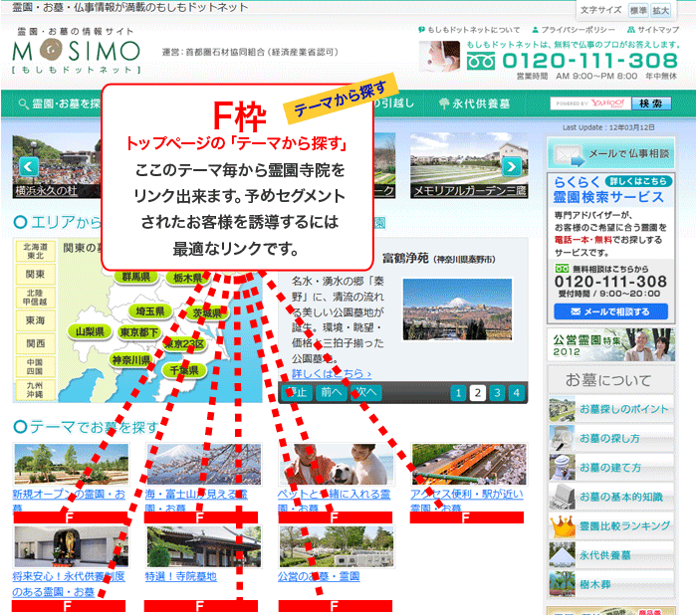The width and height of the screenshot is (697, 616).
Task: Set text size to 標準
Action: coord(638,11)
